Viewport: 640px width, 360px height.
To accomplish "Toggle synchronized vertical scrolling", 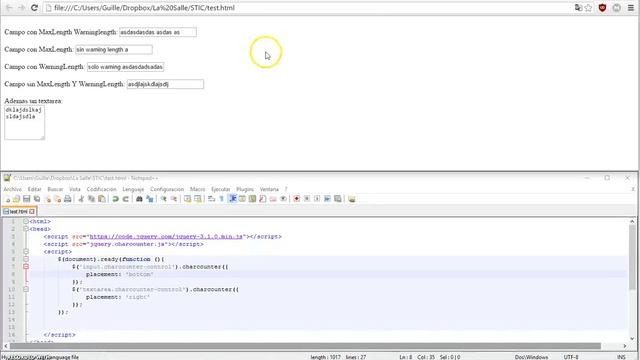I will (x=187, y=199).
